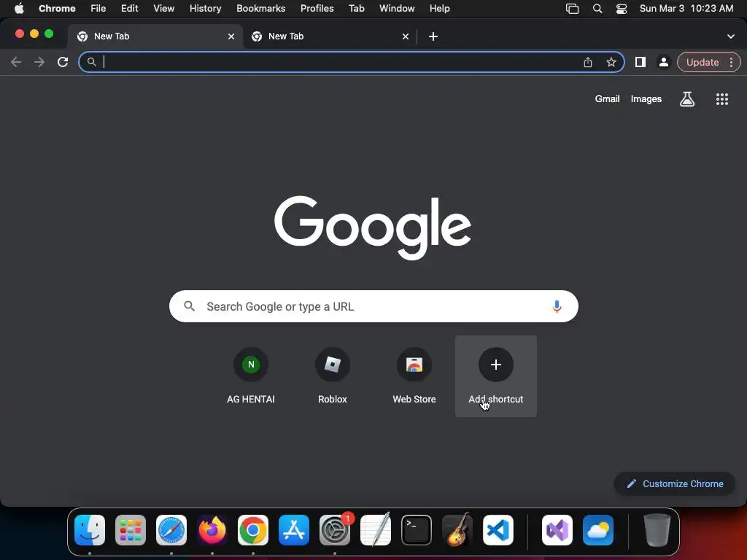Open Stage Manager menu bar icon

[x=572, y=9]
